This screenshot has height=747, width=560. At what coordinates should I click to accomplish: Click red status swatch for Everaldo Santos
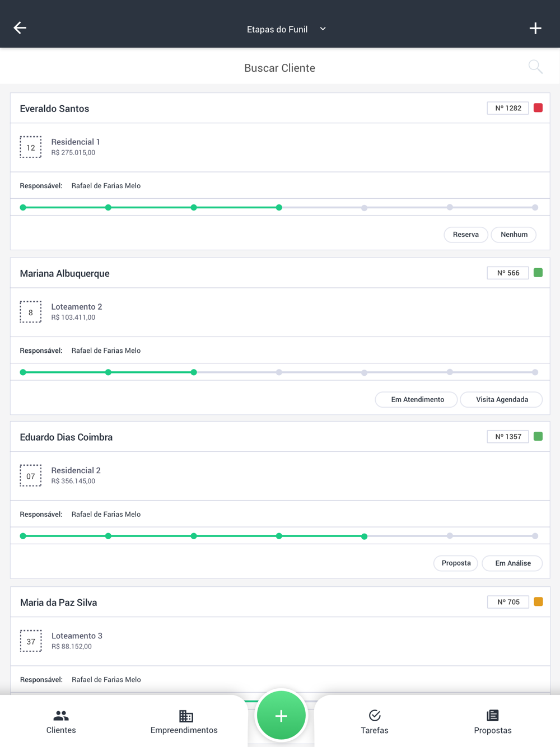click(x=538, y=108)
